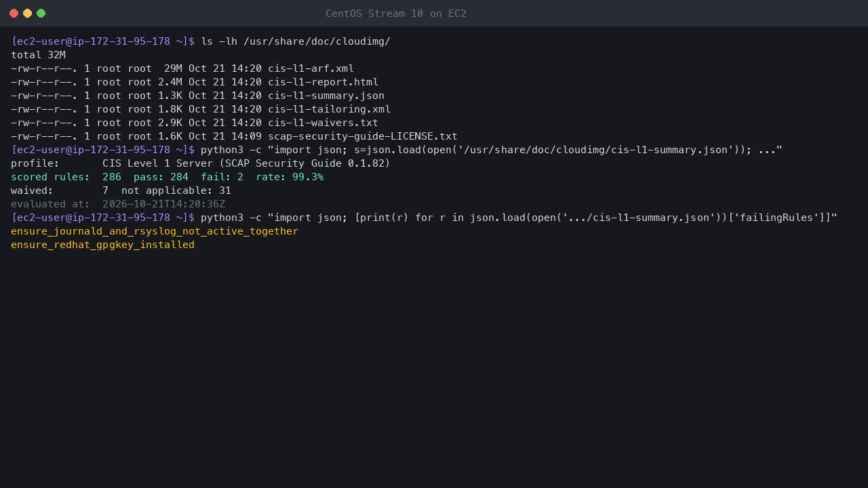Close the terminal window with the red button

pos(14,14)
